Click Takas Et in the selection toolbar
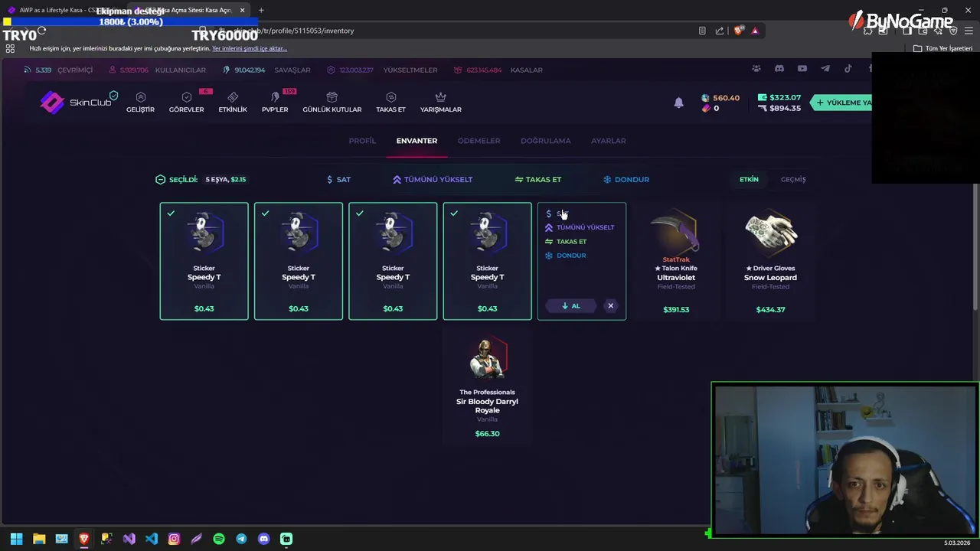The width and height of the screenshot is (980, 551). tap(538, 179)
